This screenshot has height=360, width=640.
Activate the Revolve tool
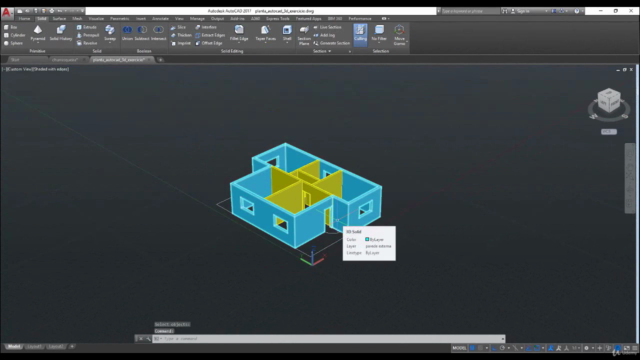coord(87,43)
